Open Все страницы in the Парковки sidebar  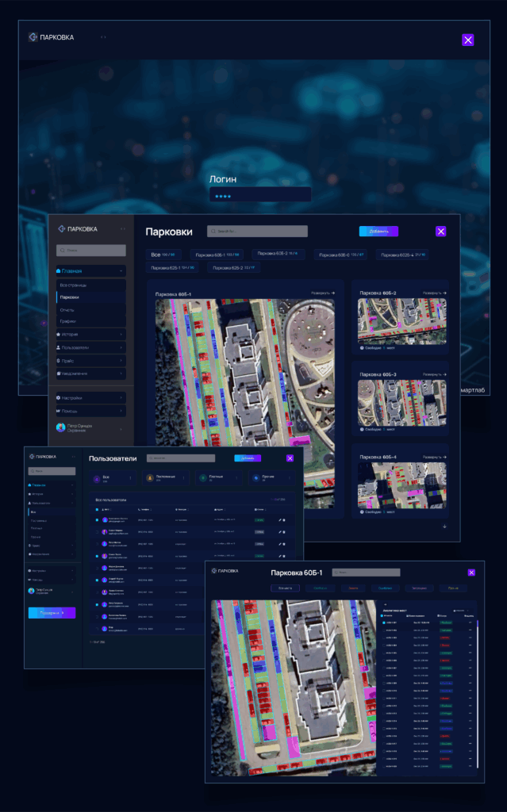[90, 285]
